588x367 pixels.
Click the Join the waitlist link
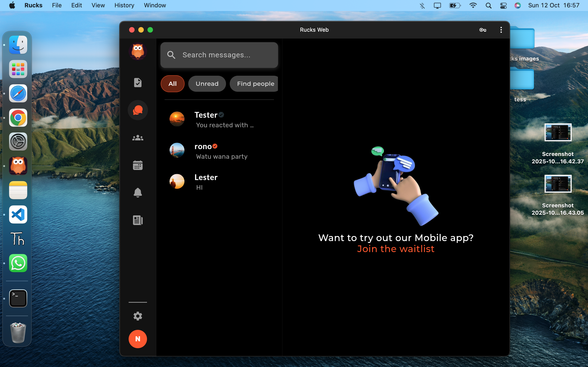click(x=396, y=249)
